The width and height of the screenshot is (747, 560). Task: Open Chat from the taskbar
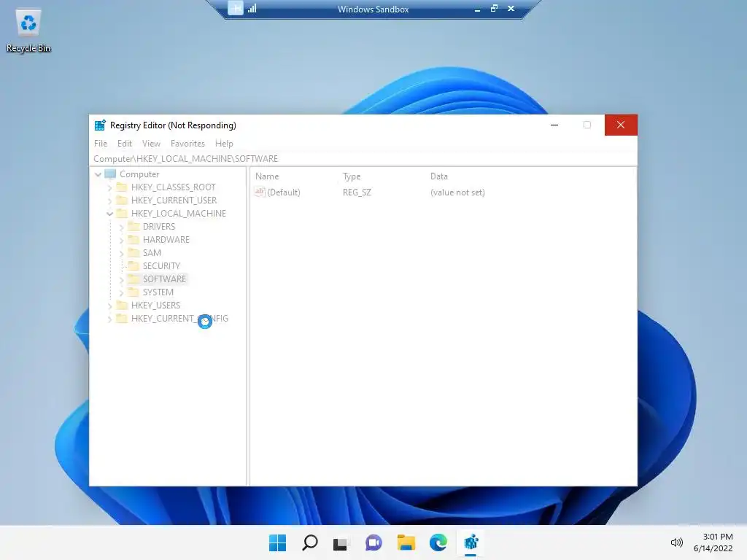tap(373, 542)
